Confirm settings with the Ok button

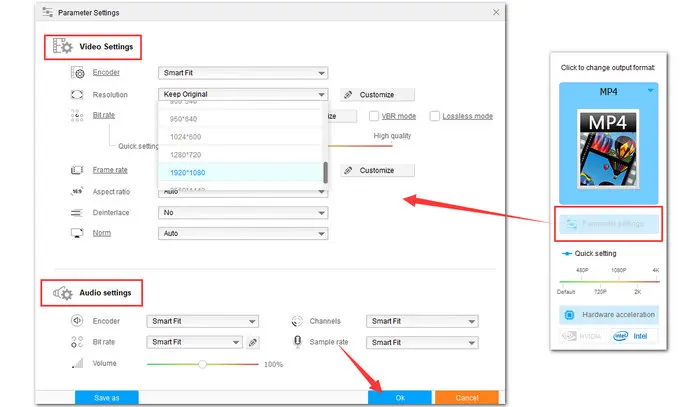(400, 398)
